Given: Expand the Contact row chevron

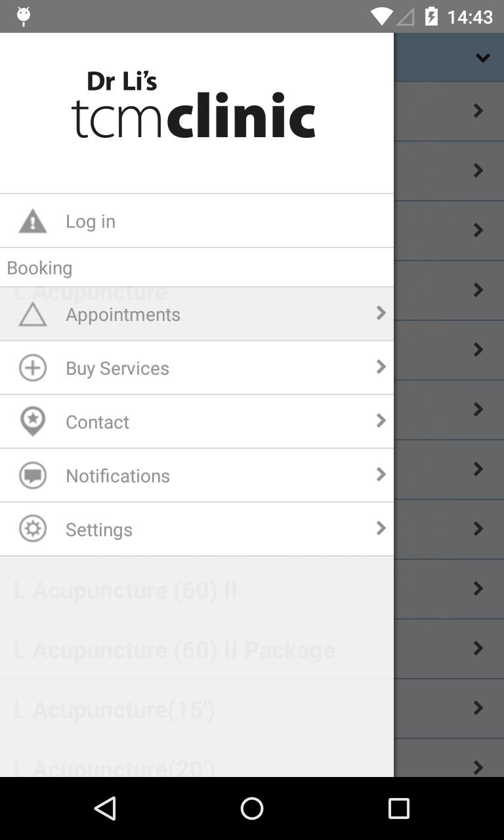Looking at the screenshot, I should [381, 421].
